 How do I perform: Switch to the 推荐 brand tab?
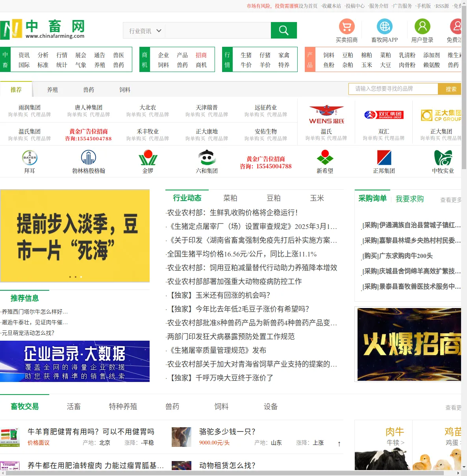[x=16, y=90]
